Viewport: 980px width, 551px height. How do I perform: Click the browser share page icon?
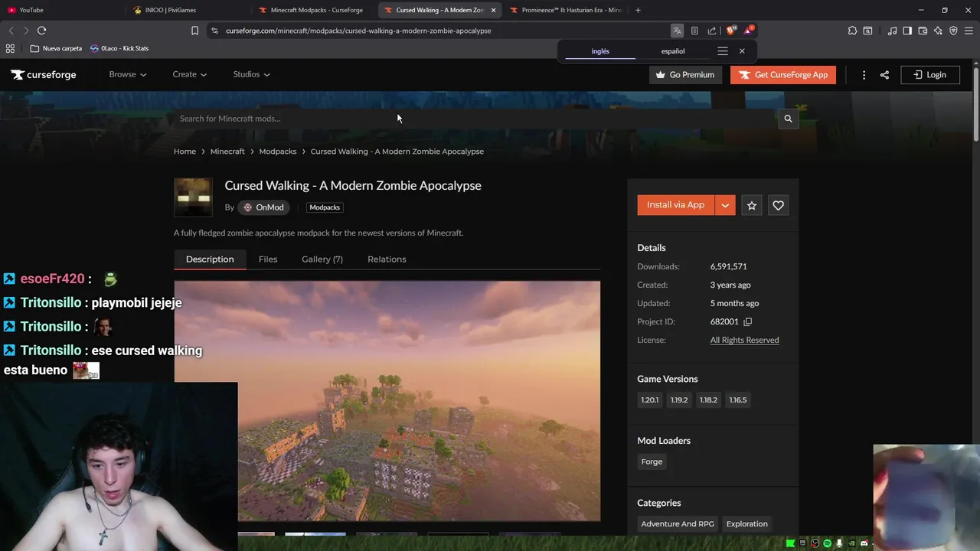(712, 31)
